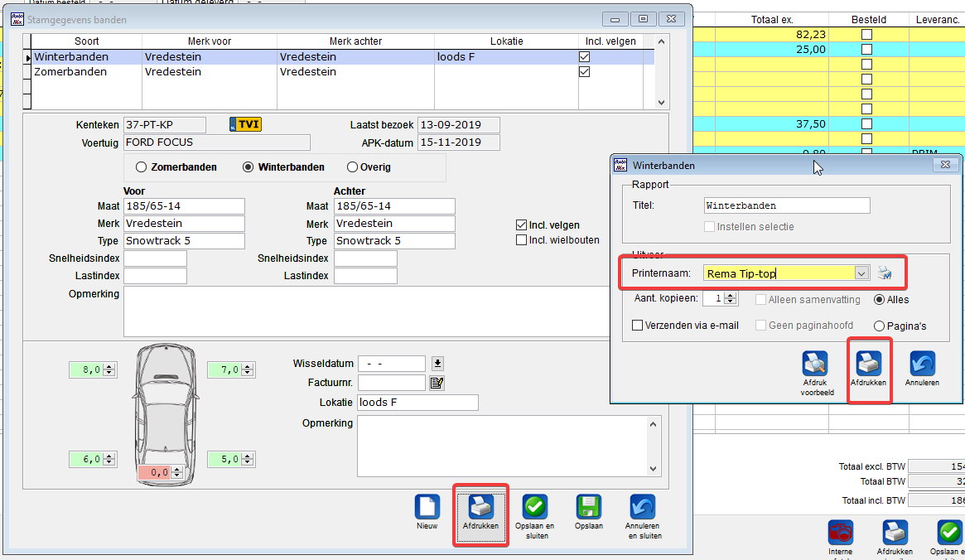Increase the Aant. kopieen value
The width and height of the screenshot is (965, 560).
point(730,296)
